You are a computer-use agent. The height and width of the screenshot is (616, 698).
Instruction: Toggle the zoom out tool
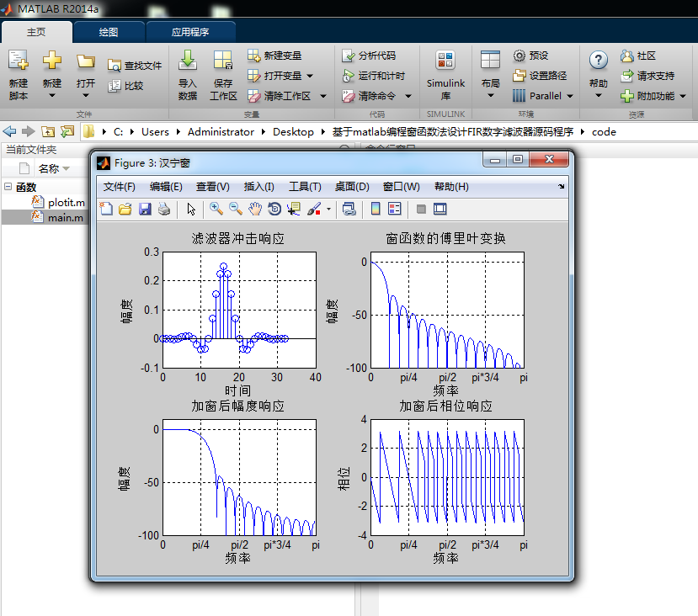coord(236,209)
